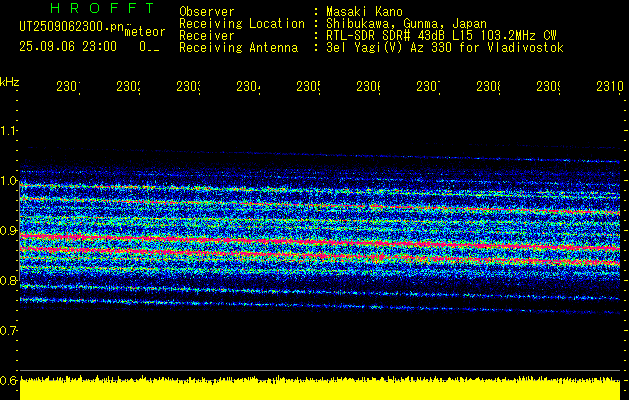Click the 1.0 frequency axis label
Image resolution: width=629 pixels, height=400 pixels.
pyautogui.click(x=9, y=181)
